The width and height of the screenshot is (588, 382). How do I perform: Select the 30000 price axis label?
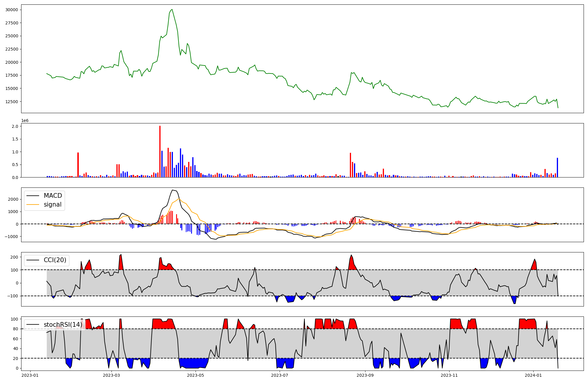[11, 10]
